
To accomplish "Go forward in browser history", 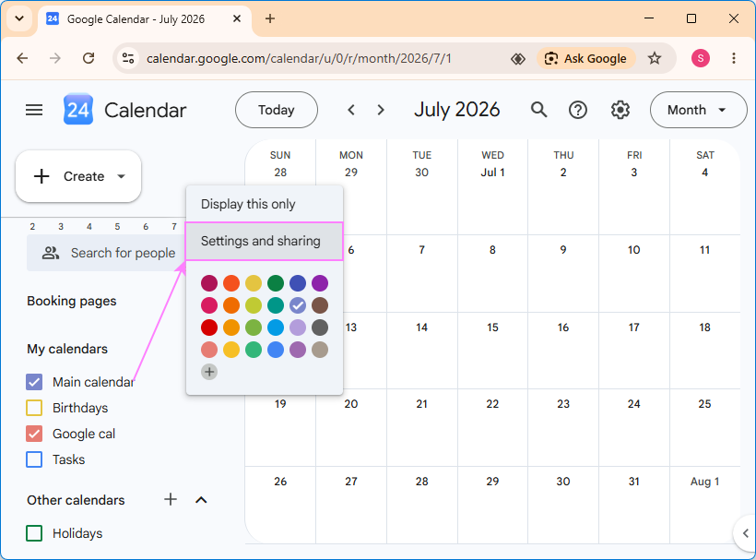I will (x=55, y=58).
